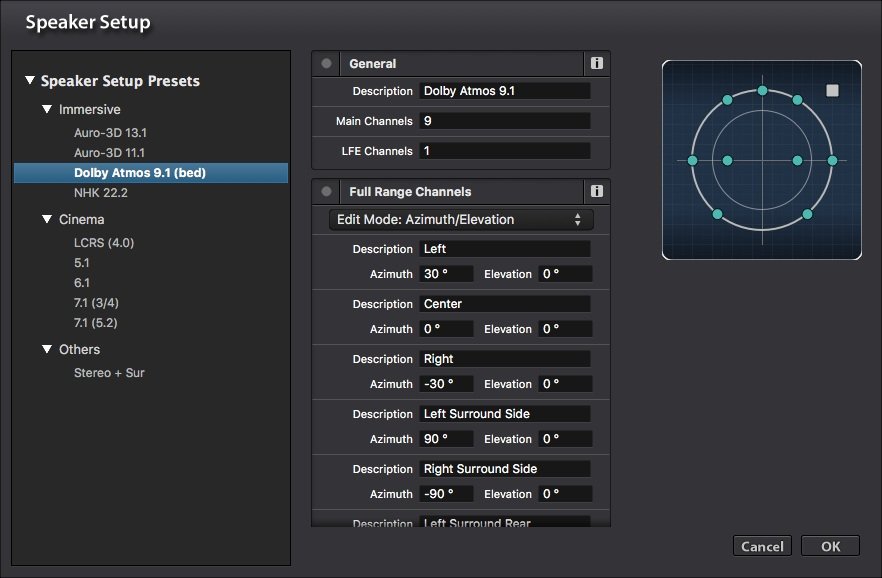The height and width of the screenshot is (578, 882).
Task: Choose the NHK 22.2 preset
Action: tap(101, 193)
